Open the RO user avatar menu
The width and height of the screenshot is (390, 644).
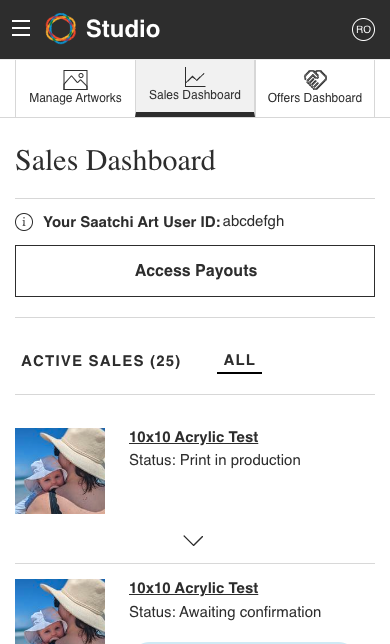click(x=363, y=29)
